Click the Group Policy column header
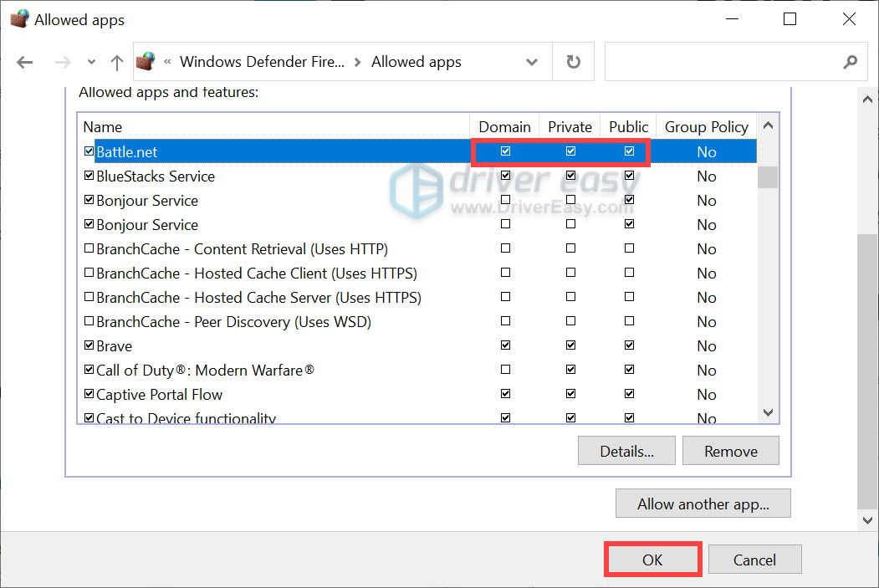Image resolution: width=879 pixels, height=588 pixels. (x=707, y=126)
